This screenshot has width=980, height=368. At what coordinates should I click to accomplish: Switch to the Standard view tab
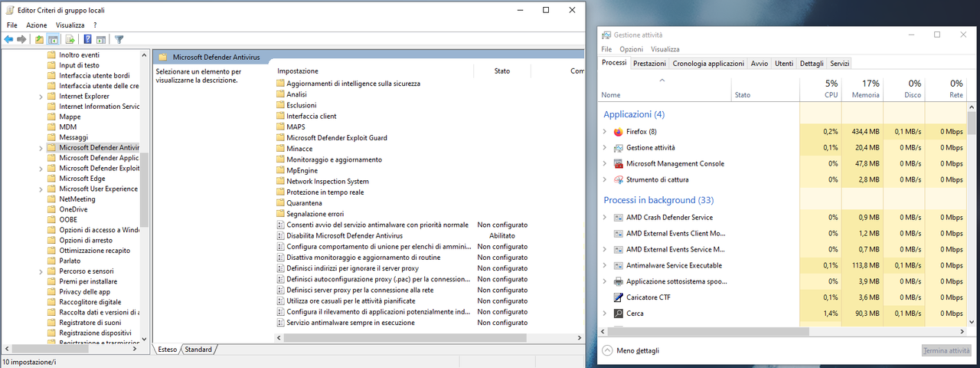coord(198,350)
